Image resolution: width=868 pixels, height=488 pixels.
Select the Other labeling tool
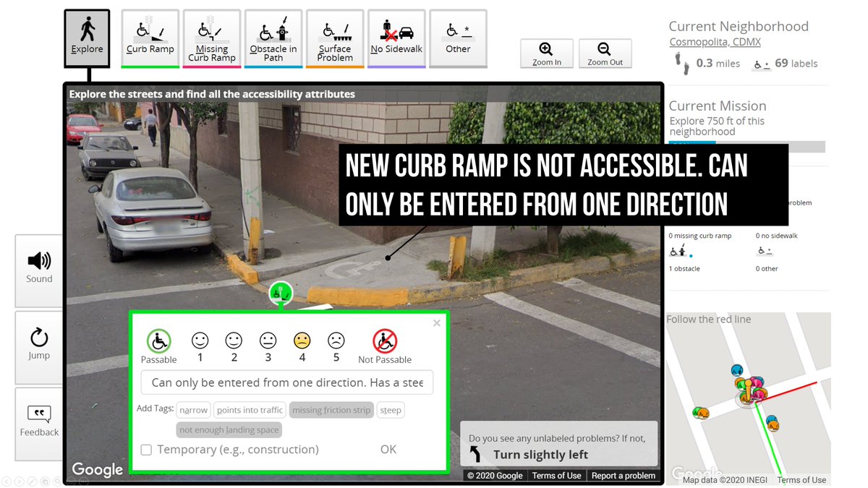coord(458,38)
